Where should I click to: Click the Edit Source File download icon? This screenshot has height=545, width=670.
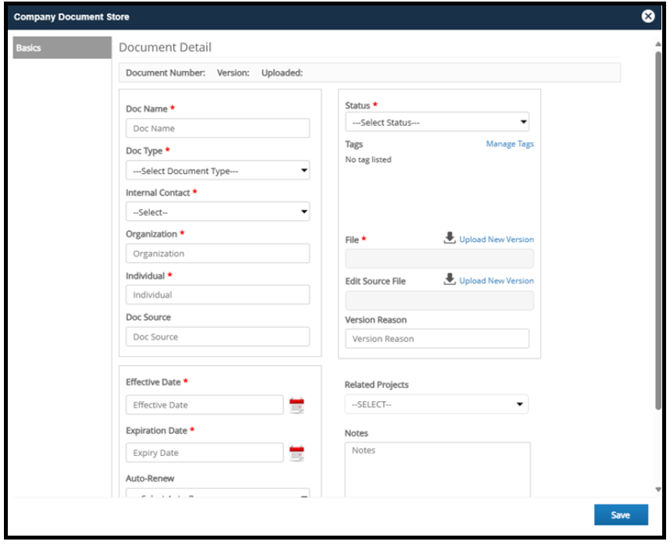450,280
